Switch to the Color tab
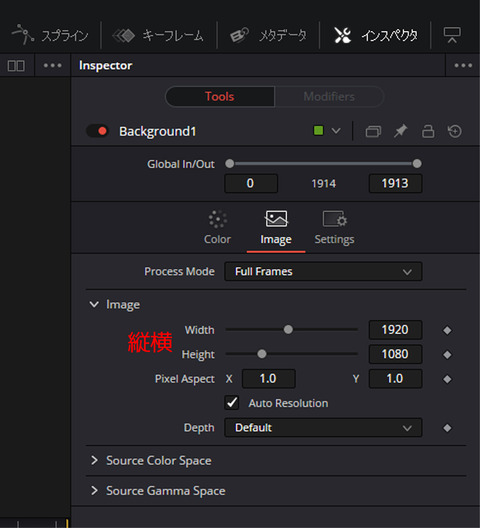The height and width of the screenshot is (528, 480). [x=217, y=228]
